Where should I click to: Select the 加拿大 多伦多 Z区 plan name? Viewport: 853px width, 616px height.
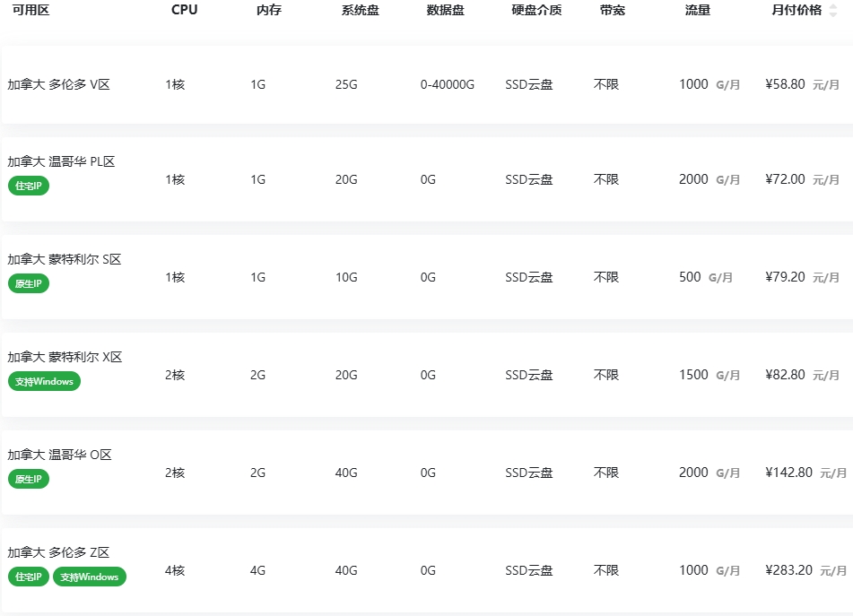pyautogui.click(x=58, y=553)
